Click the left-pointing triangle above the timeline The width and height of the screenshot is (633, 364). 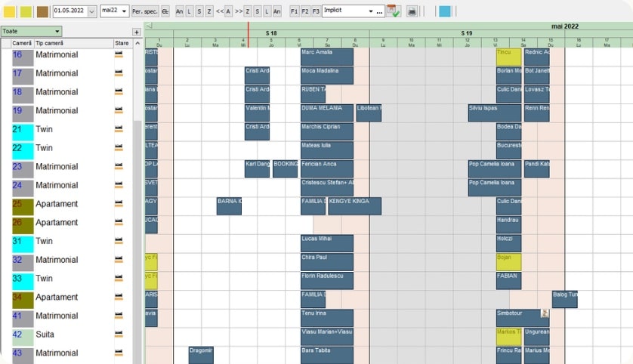(149, 26)
